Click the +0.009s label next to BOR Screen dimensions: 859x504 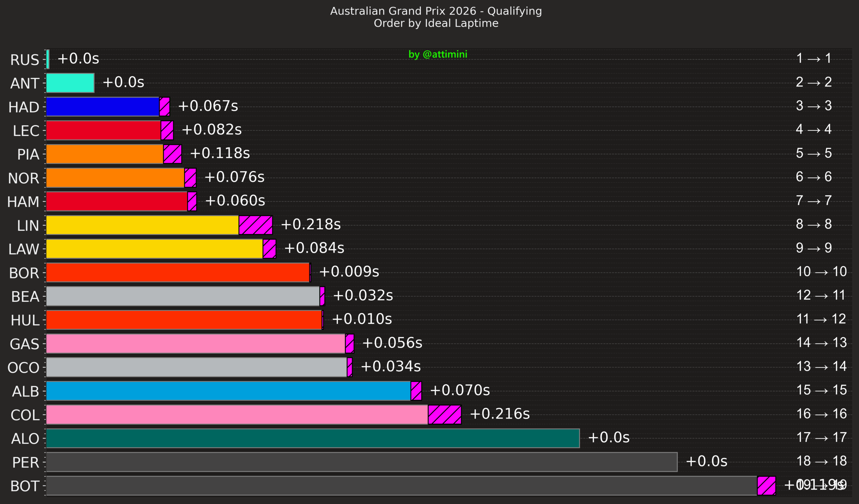[349, 272]
